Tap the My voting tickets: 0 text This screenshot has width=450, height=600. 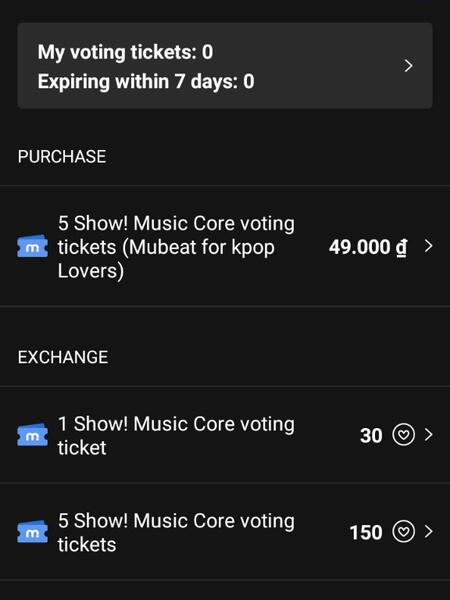[x=126, y=52]
